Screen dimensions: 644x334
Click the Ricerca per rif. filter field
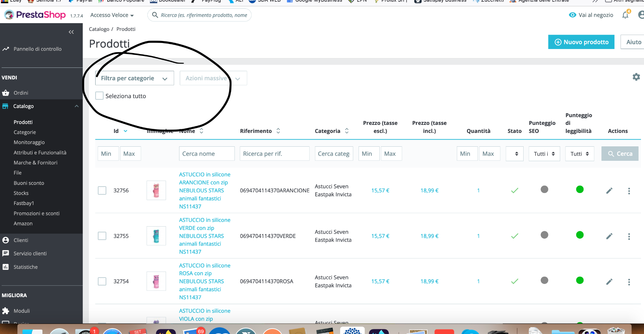[274, 154]
